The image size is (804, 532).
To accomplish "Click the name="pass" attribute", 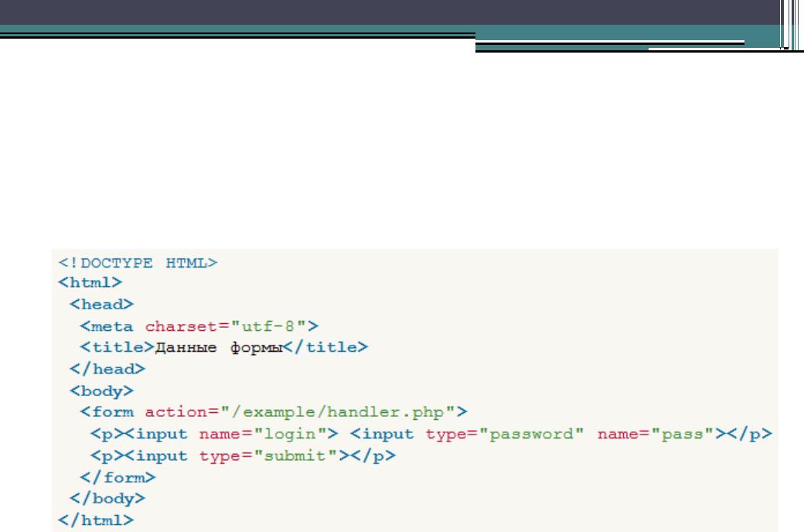I will coord(656,434).
